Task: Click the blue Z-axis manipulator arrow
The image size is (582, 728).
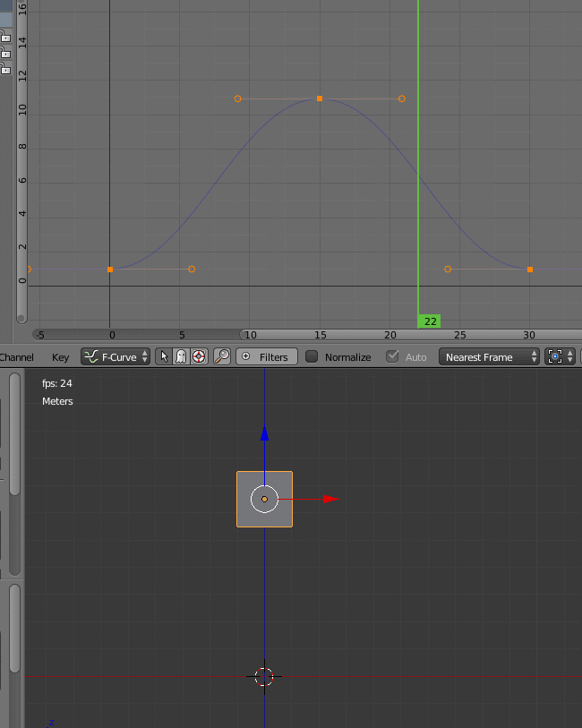Action: click(264, 433)
